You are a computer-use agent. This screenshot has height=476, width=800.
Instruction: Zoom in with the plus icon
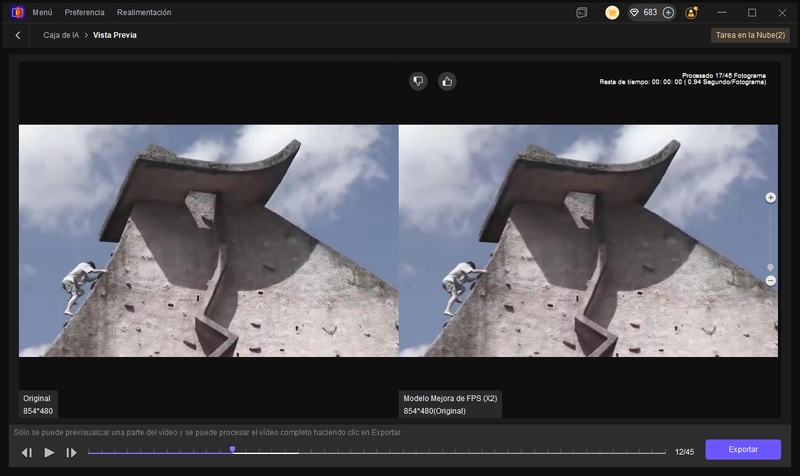[770, 197]
